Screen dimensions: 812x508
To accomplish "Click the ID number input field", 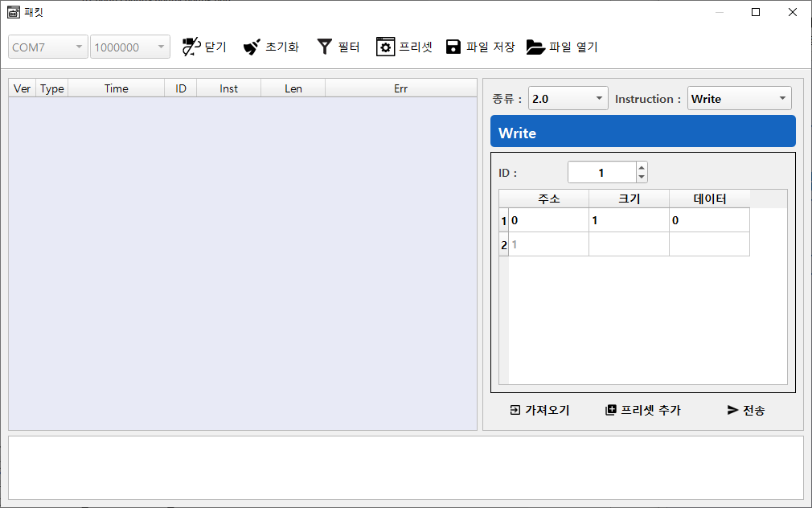I will (601, 173).
